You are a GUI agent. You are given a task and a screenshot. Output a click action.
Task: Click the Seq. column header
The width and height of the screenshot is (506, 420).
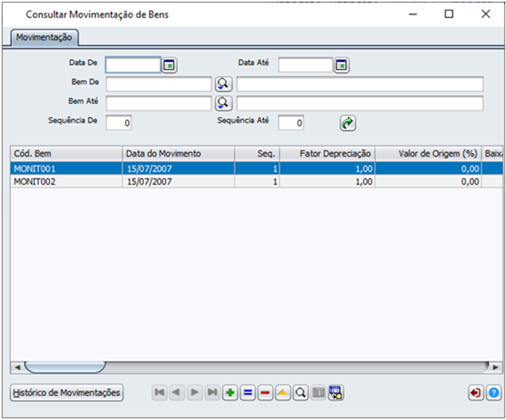(x=257, y=153)
